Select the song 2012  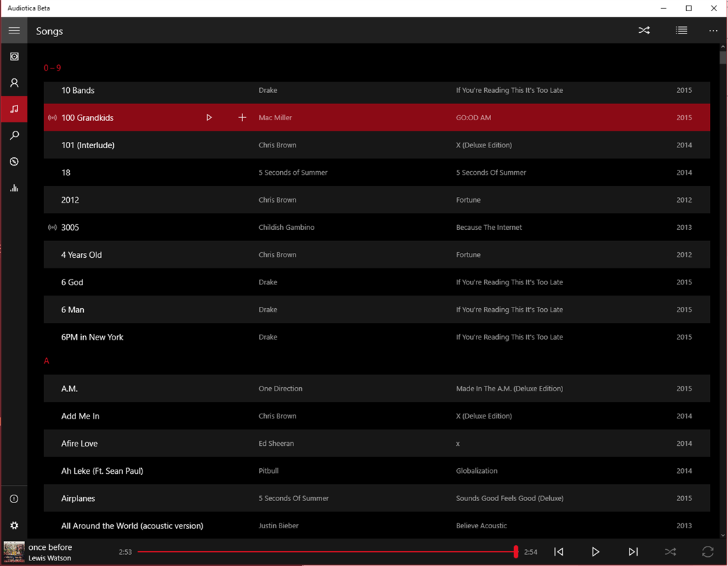377,200
